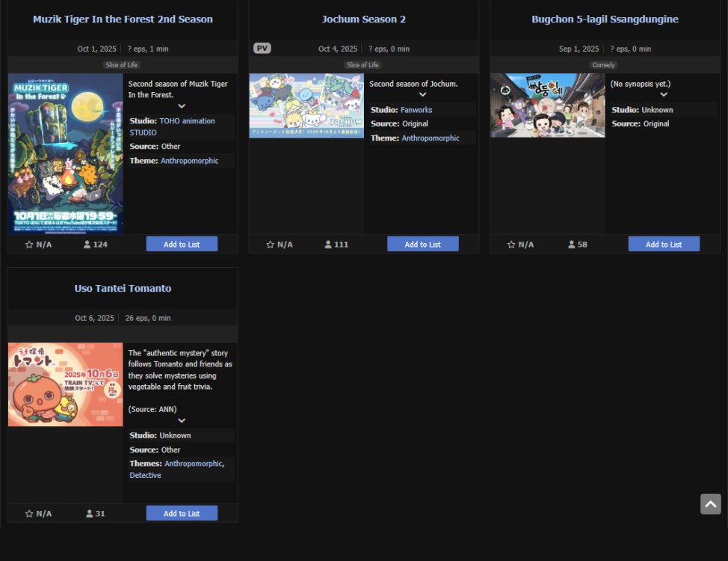Click members icon on Muzik Tiger card
Image resolution: width=728 pixels, height=561 pixels.
(87, 245)
